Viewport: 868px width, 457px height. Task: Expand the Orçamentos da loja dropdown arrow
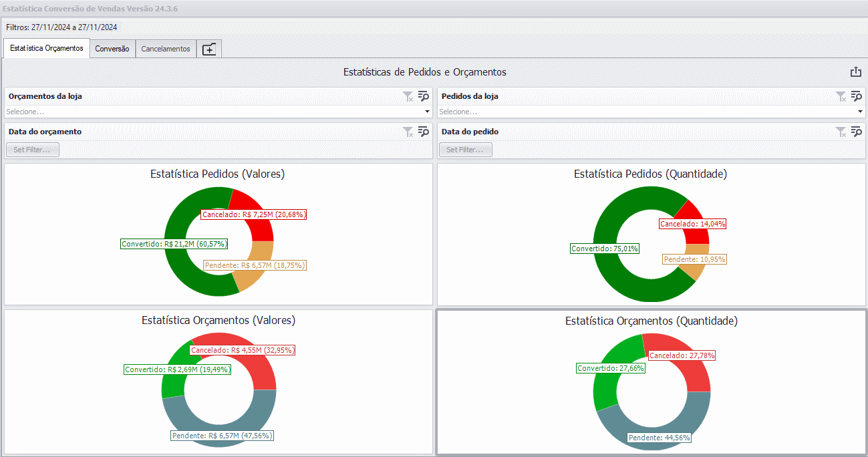pyautogui.click(x=427, y=112)
